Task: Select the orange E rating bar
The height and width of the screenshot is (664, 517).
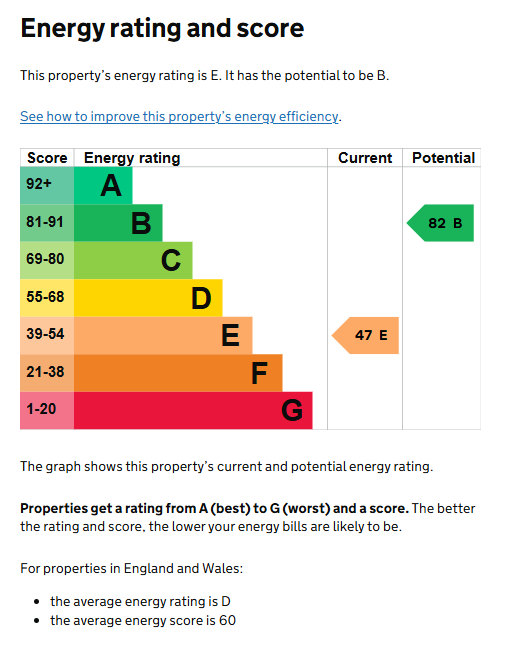Action: 163,335
